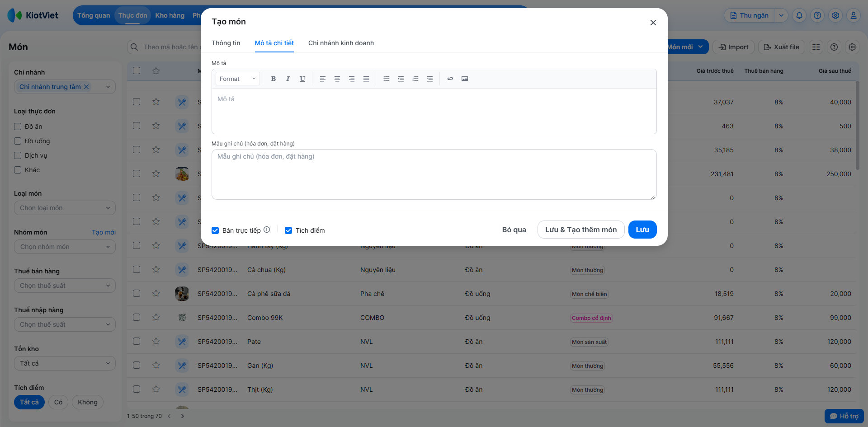
Task: Save the item with the Lưu button
Action: [642, 230]
